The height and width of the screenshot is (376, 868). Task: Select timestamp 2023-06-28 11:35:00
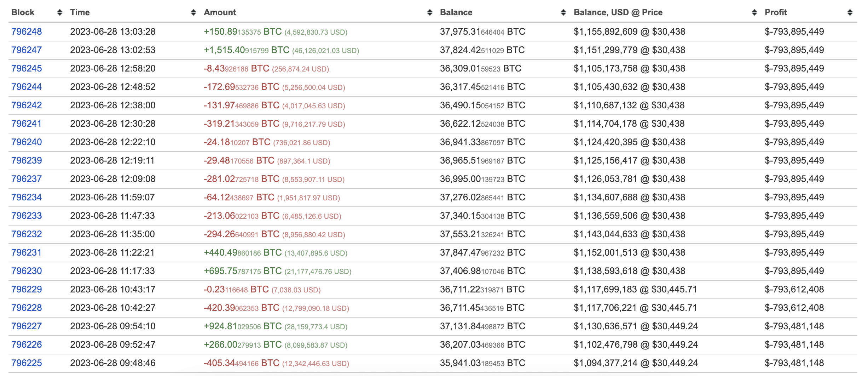[x=112, y=234]
